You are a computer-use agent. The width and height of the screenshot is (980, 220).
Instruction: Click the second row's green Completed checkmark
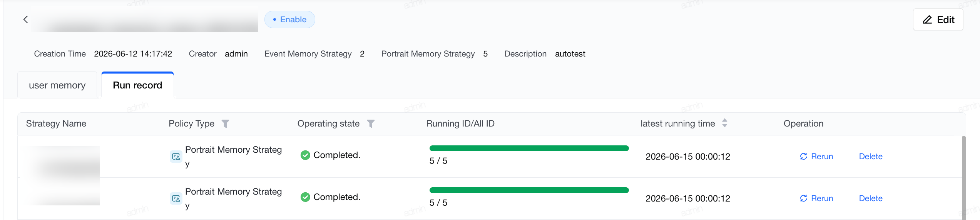pos(305,197)
